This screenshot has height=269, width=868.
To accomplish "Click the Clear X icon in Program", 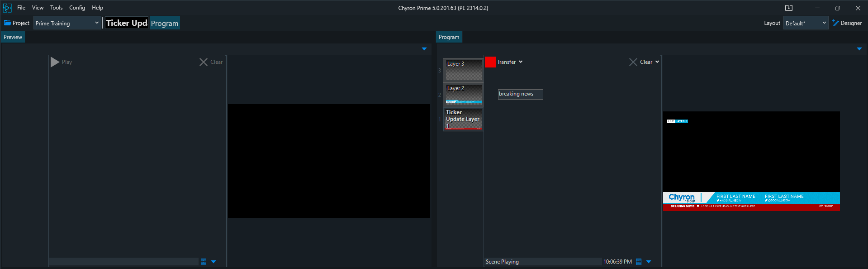I will click(x=633, y=62).
